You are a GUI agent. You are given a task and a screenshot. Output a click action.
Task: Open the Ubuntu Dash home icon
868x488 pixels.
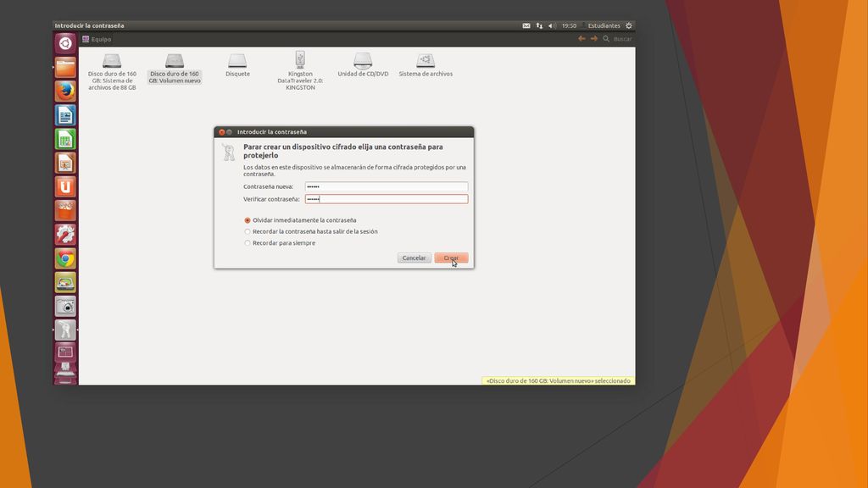point(65,43)
